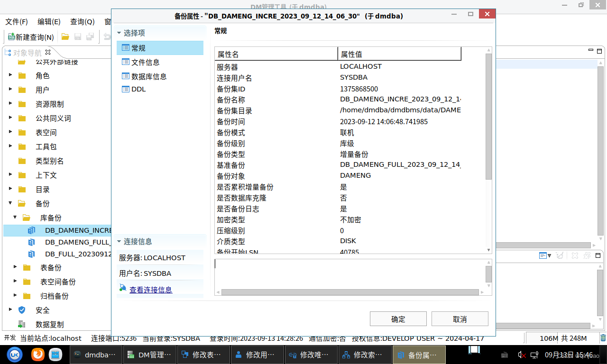607x364 pixels.
Task: Click the save disk toolbar icon
Action: point(78,36)
